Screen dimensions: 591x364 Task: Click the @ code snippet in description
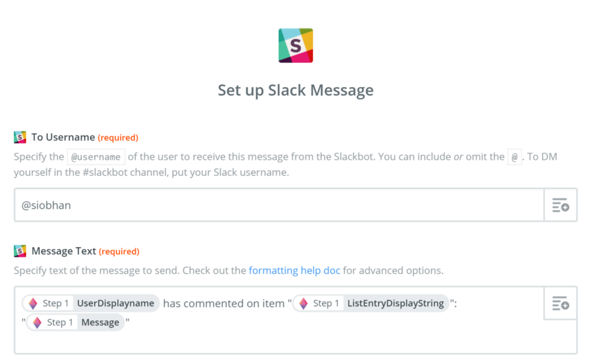[515, 157]
